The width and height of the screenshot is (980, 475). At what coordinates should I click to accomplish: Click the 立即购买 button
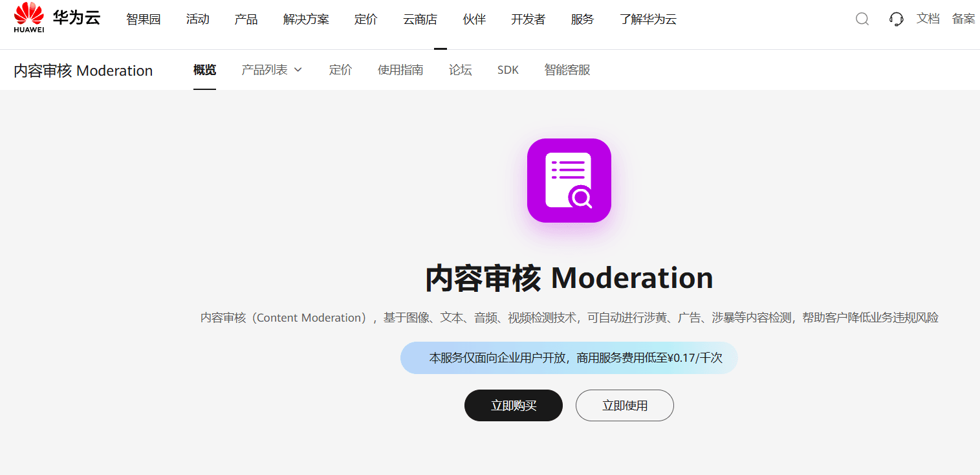tap(514, 406)
